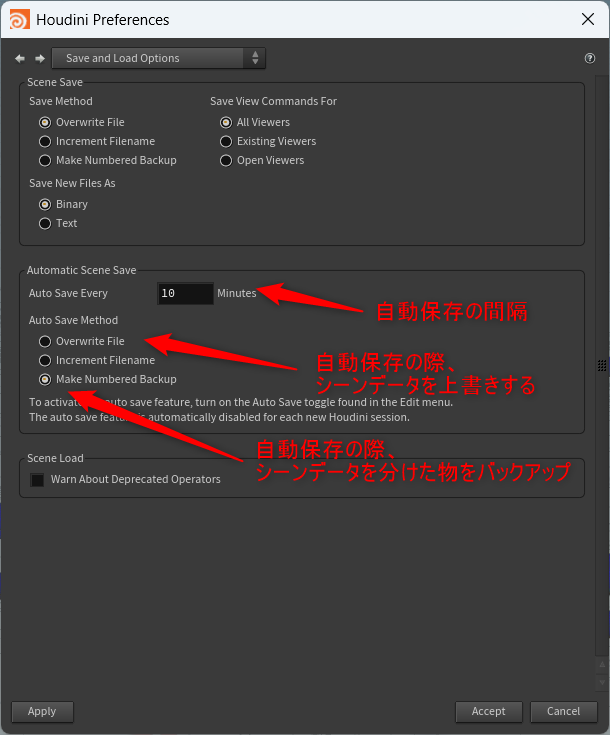The image size is (610, 735).
Task: Click the grid grip handle at right edge
Action: point(602,365)
